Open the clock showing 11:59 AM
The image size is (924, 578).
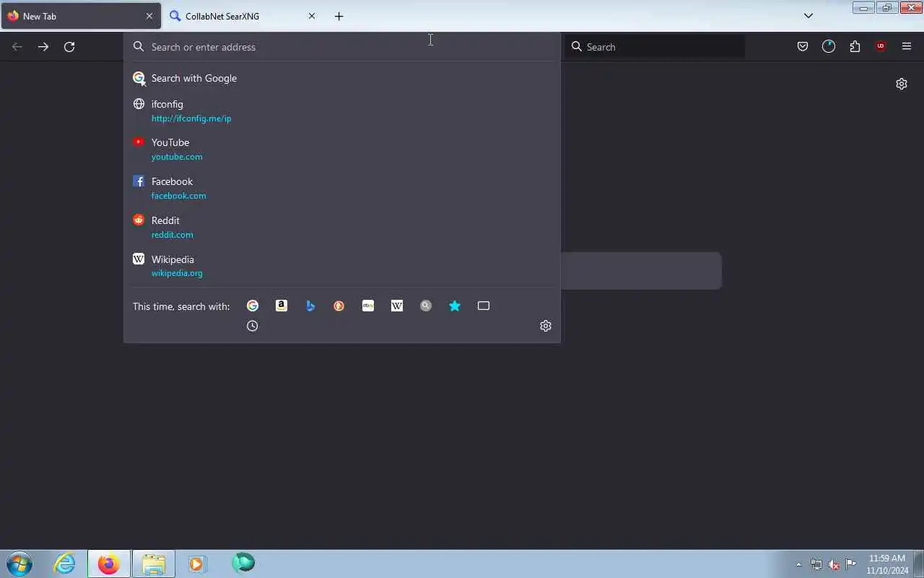887,564
